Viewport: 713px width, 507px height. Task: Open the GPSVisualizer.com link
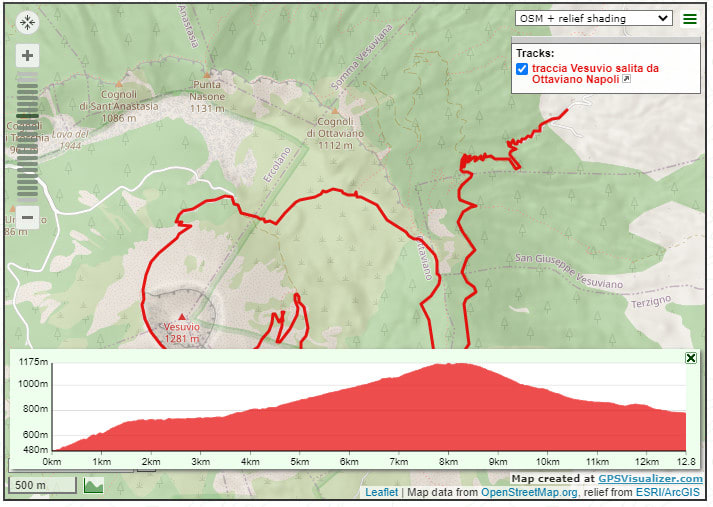(x=650, y=478)
